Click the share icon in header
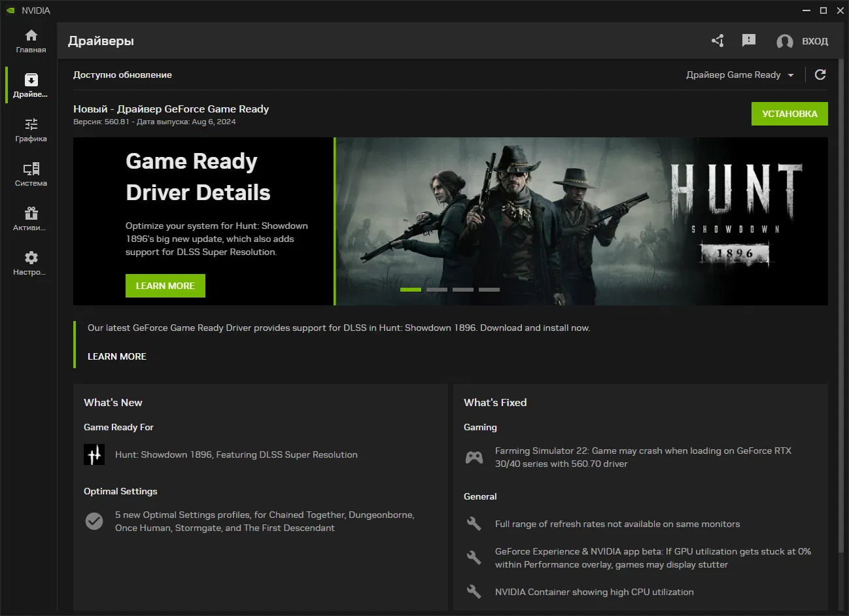Image resolution: width=849 pixels, height=616 pixels. click(x=718, y=41)
